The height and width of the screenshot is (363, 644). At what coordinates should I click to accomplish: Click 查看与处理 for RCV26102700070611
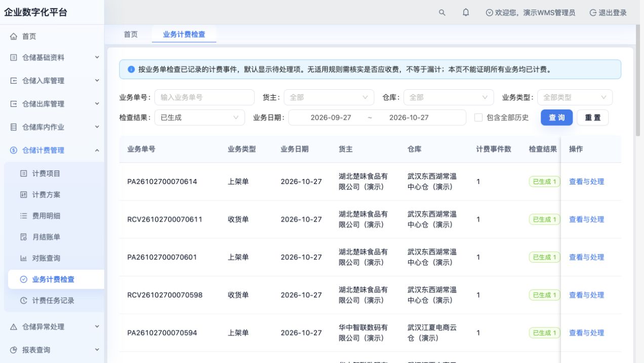(x=586, y=220)
